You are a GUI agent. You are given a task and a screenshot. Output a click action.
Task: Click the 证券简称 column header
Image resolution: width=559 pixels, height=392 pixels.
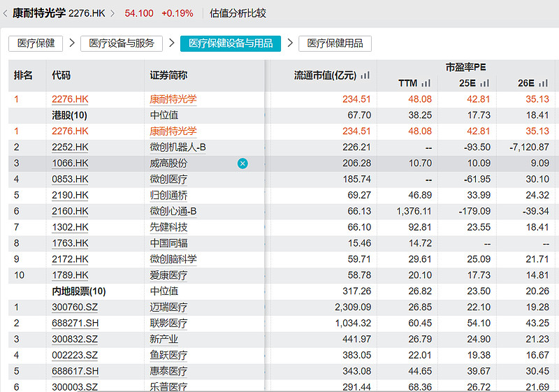168,75
